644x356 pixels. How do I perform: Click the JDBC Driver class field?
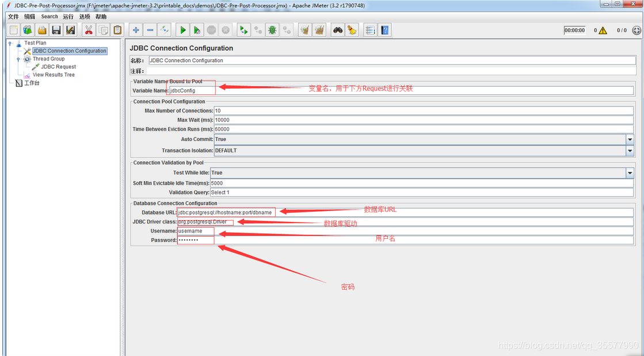tap(405, 222)
